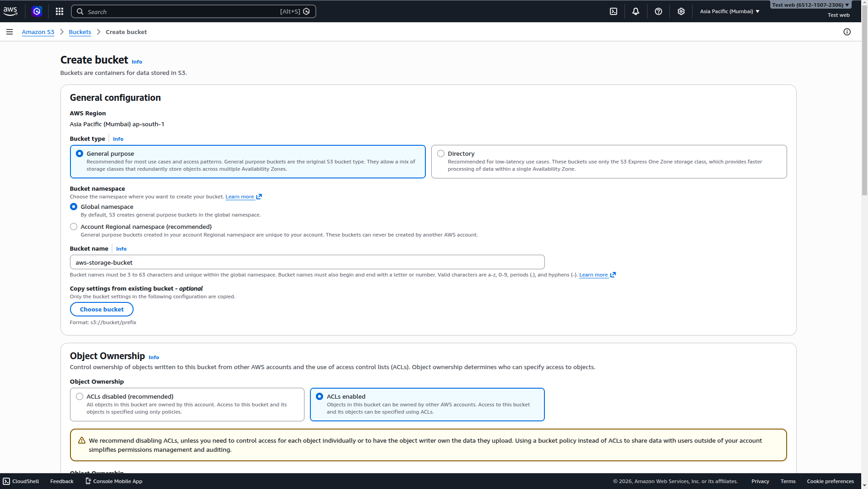The image size is (868, 489).
Task: Toggle the side navigation hamburger menu
Action: point(10,32)
